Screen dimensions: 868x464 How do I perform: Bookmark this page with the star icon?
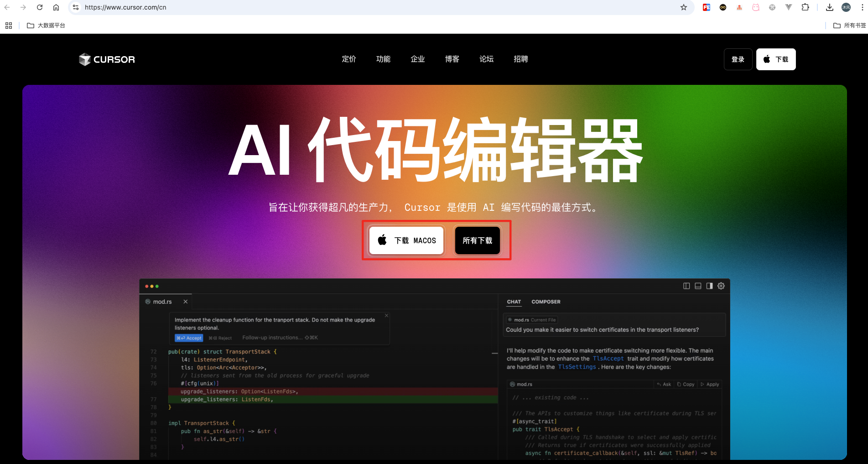click(683, 7)
